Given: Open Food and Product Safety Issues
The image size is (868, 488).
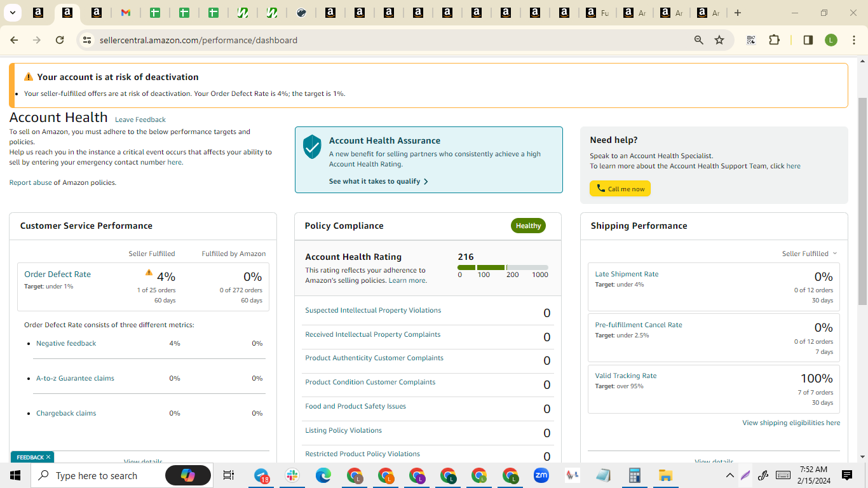Looking at the screenshot, I should (355, 406).
